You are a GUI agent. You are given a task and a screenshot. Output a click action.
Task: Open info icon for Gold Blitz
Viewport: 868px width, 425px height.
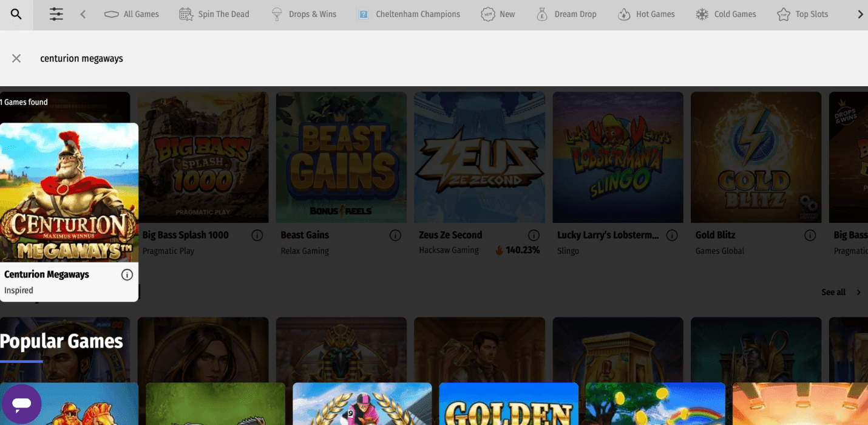pos(810,236)
